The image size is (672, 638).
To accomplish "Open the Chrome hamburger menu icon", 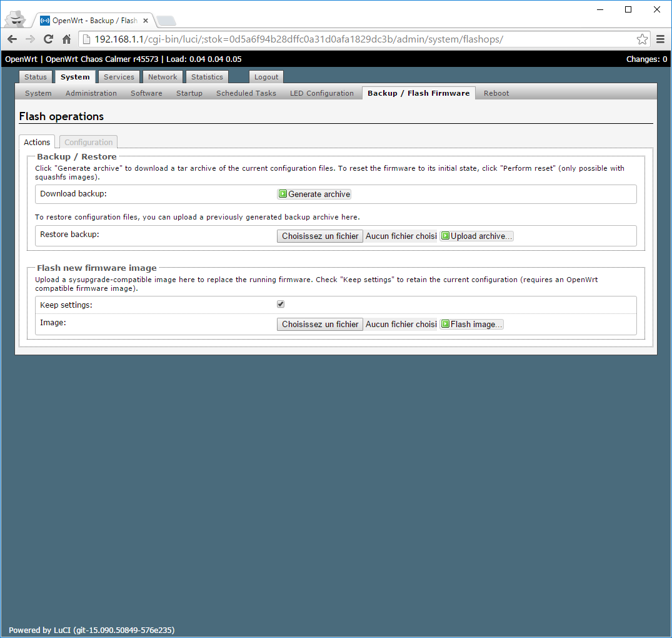I will (x=660, y=39).
